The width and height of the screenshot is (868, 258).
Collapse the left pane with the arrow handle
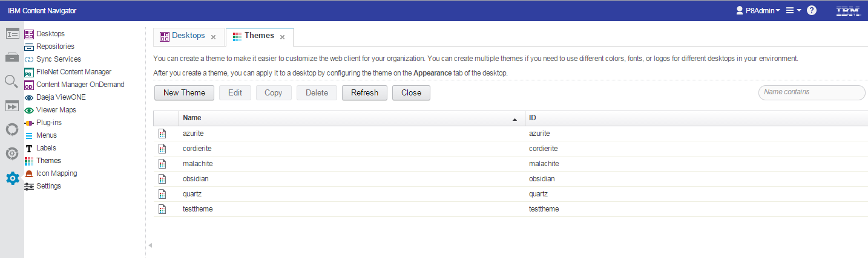(150, 245)
